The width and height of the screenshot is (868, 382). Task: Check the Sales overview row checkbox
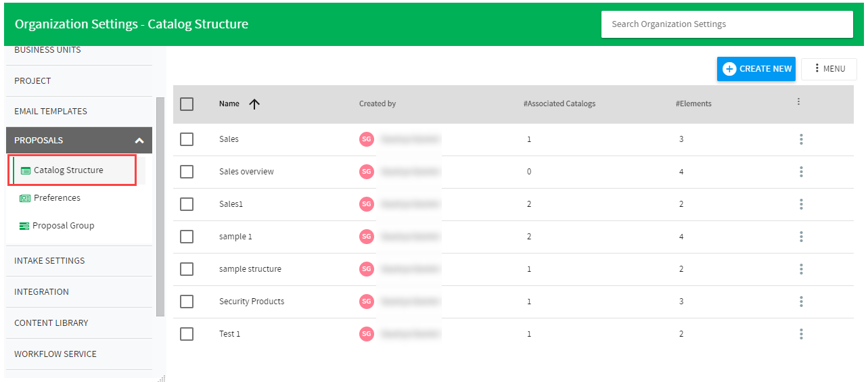point(187,172)
